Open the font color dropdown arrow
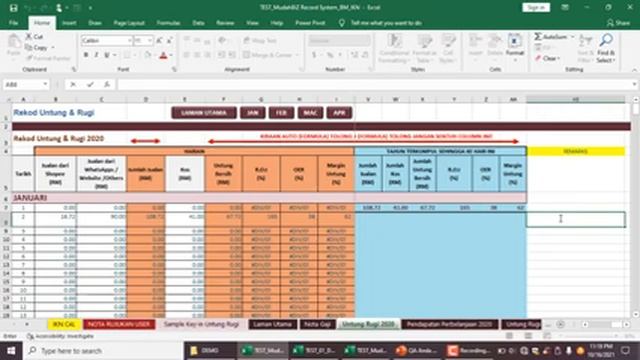Image resolution: width=640 pixels, height=360 pixels. click(171, 55)
